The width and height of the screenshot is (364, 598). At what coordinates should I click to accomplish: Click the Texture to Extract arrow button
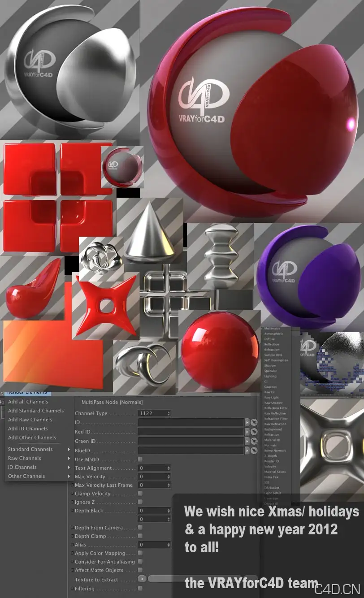[x=142, y=579]
